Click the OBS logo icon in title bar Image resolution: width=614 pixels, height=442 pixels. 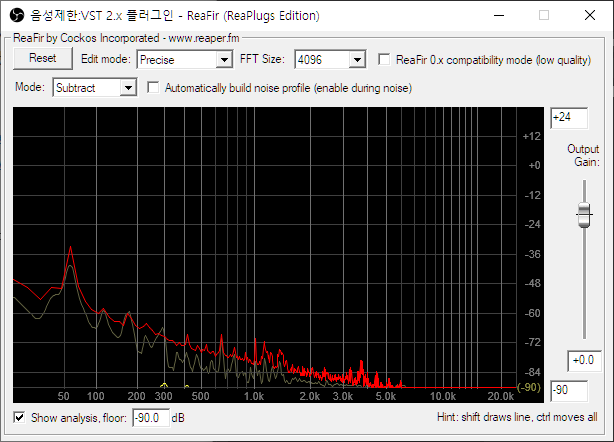(x=16, y=16)
